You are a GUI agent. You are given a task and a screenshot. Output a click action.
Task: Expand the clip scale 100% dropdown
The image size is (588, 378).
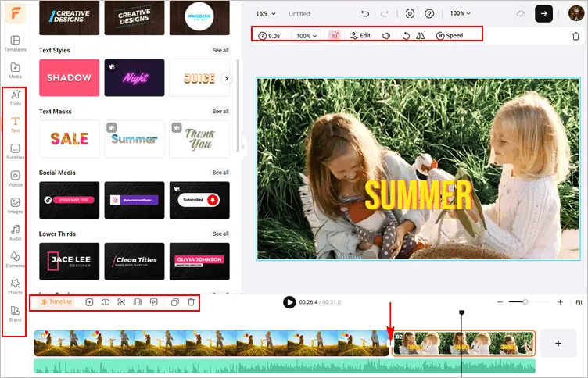click(306, 36)
